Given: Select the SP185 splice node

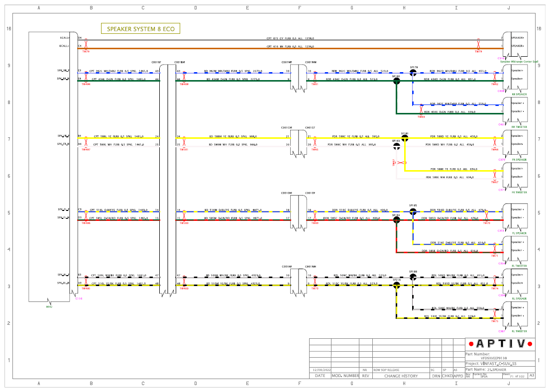Looking at the screenshot, I should 413,211.
